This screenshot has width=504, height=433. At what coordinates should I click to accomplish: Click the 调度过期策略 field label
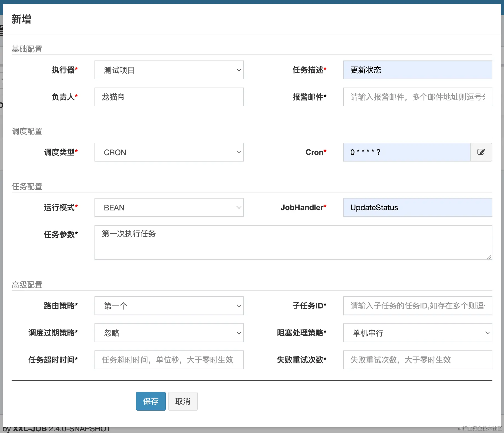click(53, 333)
